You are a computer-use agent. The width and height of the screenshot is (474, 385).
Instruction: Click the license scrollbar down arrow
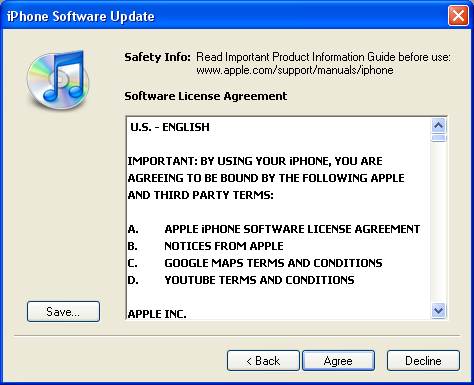coord(438,311)
